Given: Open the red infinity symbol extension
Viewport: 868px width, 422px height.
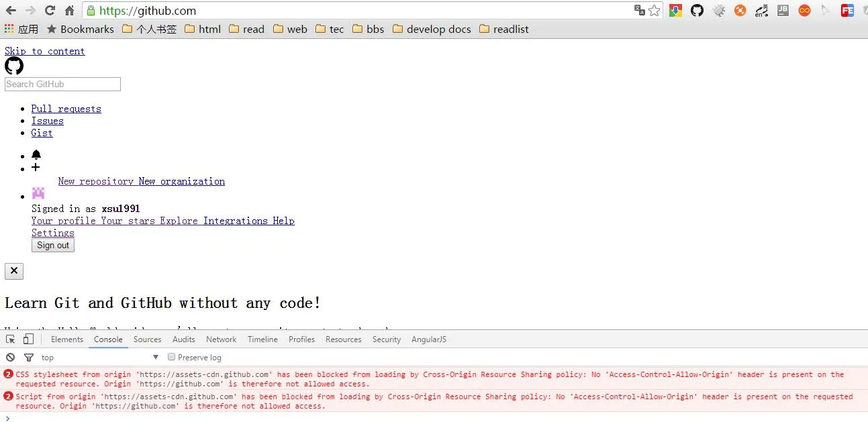Looking at the screenshot, I should click(804, 11).
